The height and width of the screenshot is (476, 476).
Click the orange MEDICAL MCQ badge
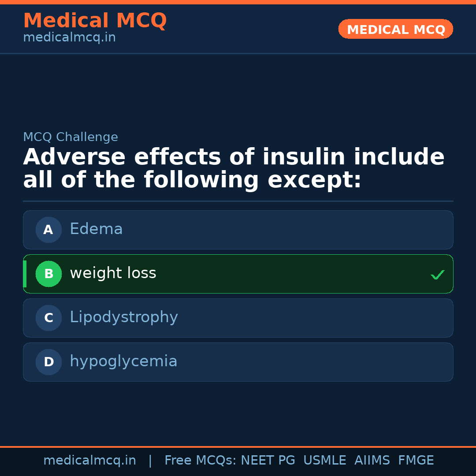395,29
